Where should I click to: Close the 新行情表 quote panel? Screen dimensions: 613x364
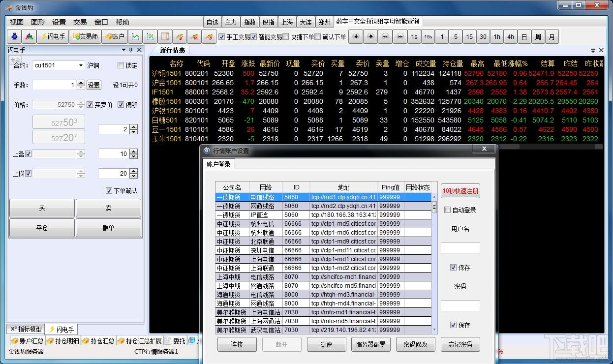[602, 50]
